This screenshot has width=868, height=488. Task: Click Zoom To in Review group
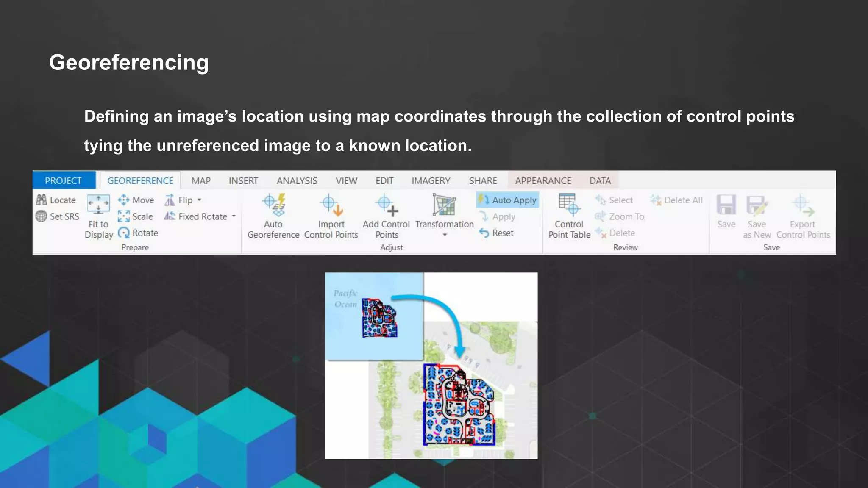click(x=620, y=216)
